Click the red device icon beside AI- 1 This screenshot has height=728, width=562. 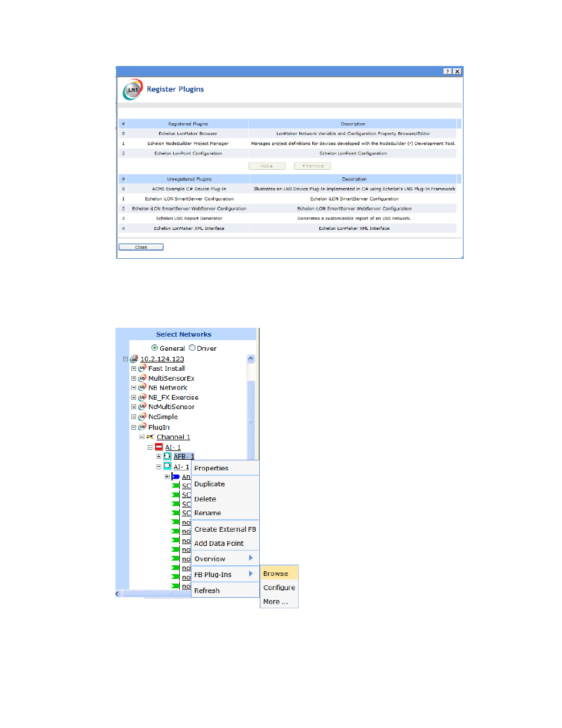click(x=159, y=447)
